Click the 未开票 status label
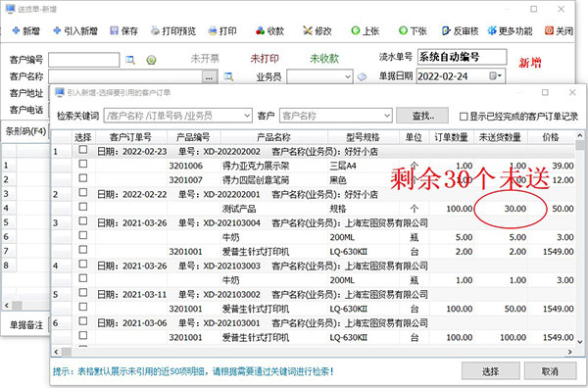This screenshot has width=588, height=388. [x=205, y=59]
